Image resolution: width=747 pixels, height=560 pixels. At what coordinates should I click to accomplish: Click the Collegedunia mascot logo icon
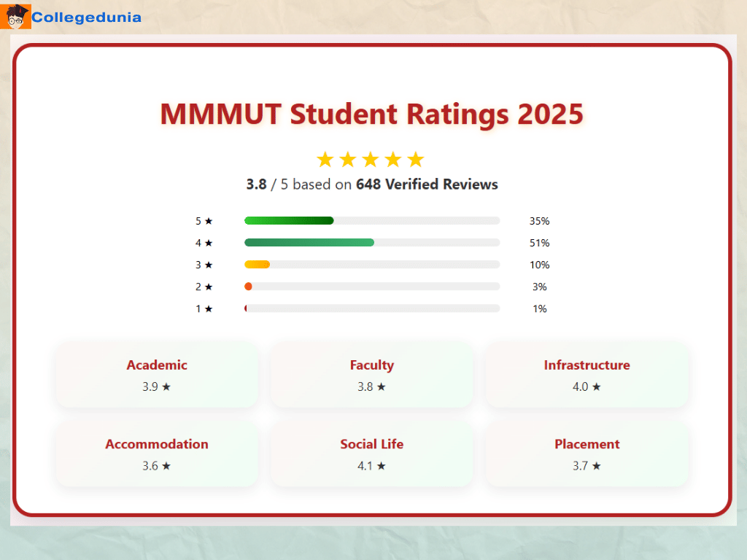15,16
